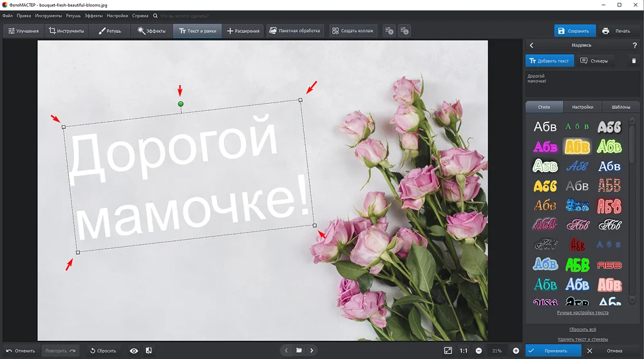Select bright green АБВ style
The height and width of the screenshot is (359, 644).
click(x=577, y=265)
